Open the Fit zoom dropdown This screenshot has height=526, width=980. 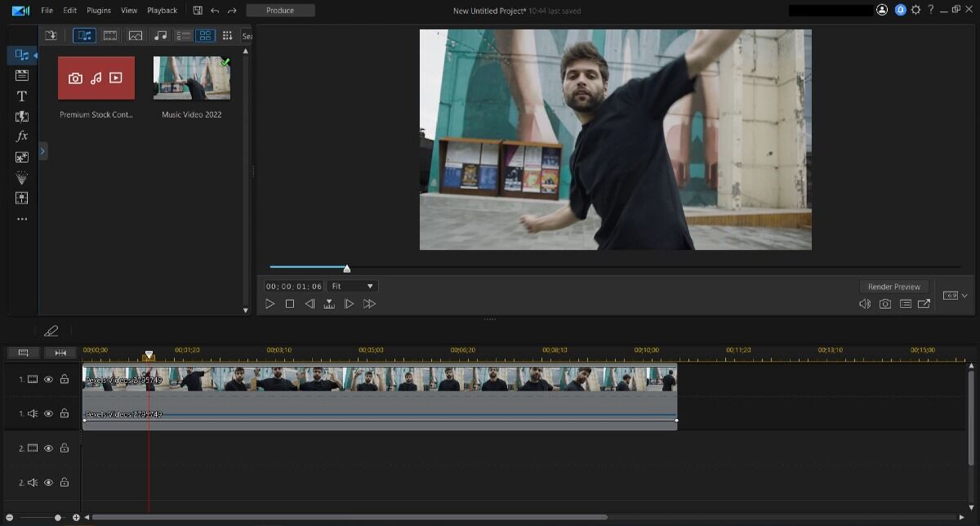click(352, 287)
